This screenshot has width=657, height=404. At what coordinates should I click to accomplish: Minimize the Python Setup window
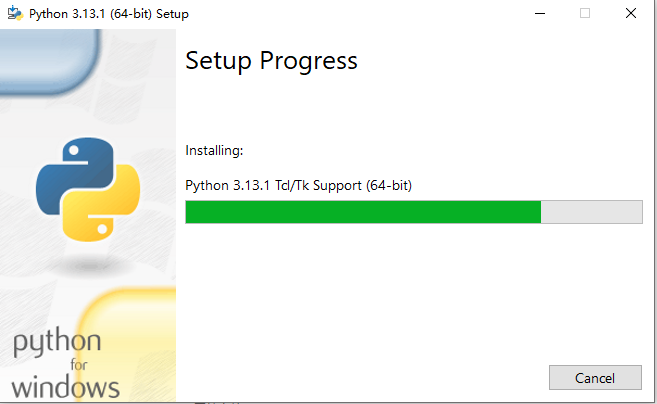[540, 14]
